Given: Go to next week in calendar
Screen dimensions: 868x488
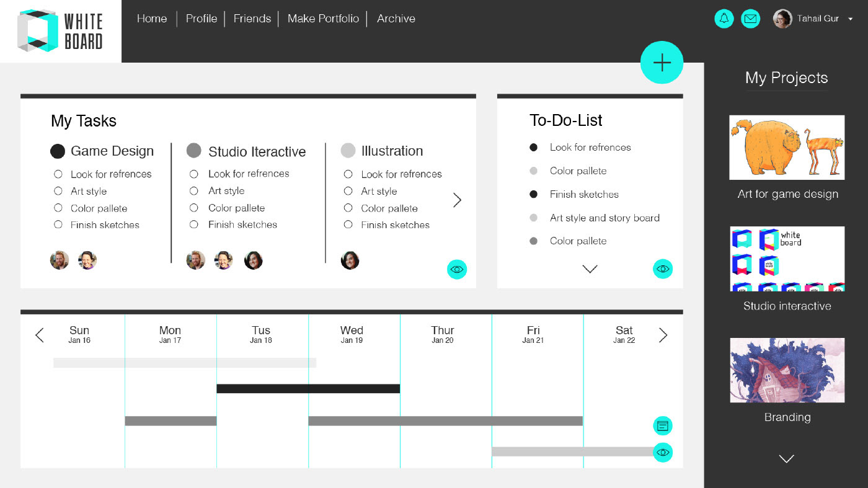Looking at the screenshot, I should pos(663,335).
